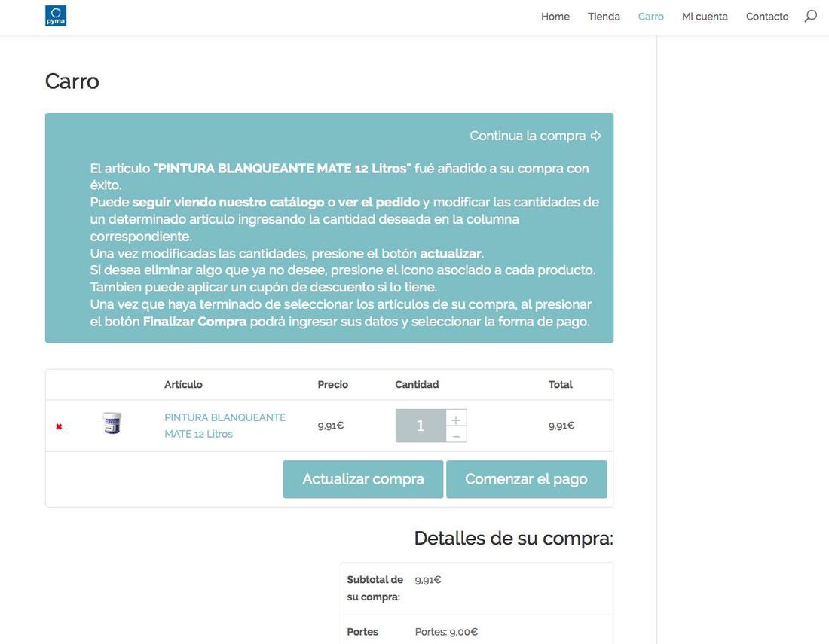Open the paint bucket product thumbnail
The height and width of the screenshot is (644, 829).
pyautogui.click(x=112, y=423)
